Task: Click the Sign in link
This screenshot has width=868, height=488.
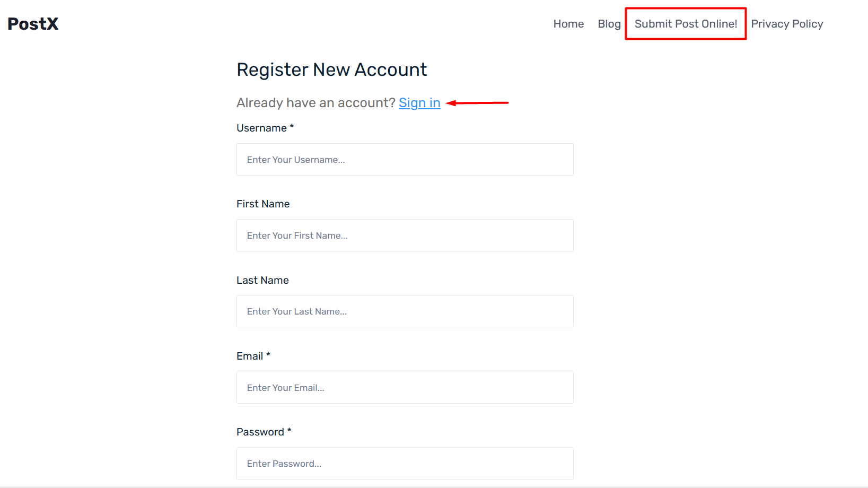Action: [419, 103]
